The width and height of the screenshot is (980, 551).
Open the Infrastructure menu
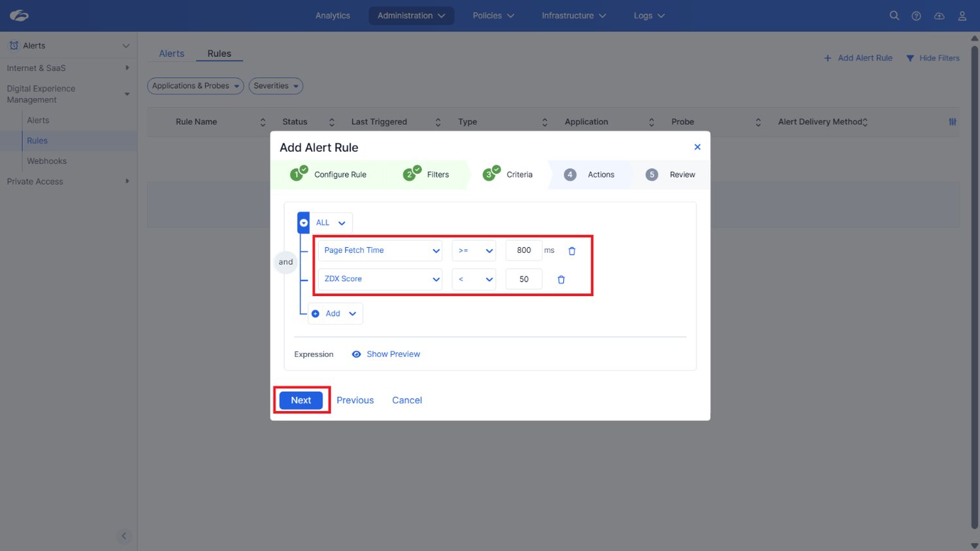coord(574,16)
